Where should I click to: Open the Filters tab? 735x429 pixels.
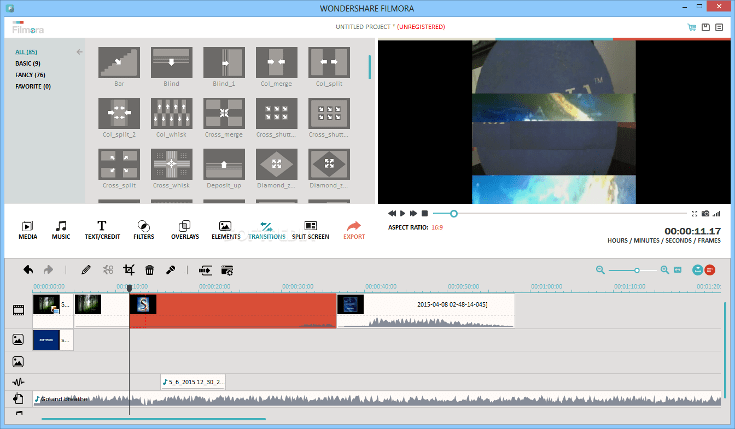coord(143,230)
